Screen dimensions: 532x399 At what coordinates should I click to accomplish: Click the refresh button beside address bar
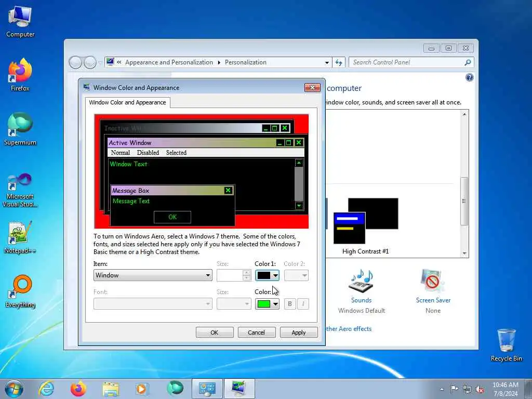coord(339,62)
